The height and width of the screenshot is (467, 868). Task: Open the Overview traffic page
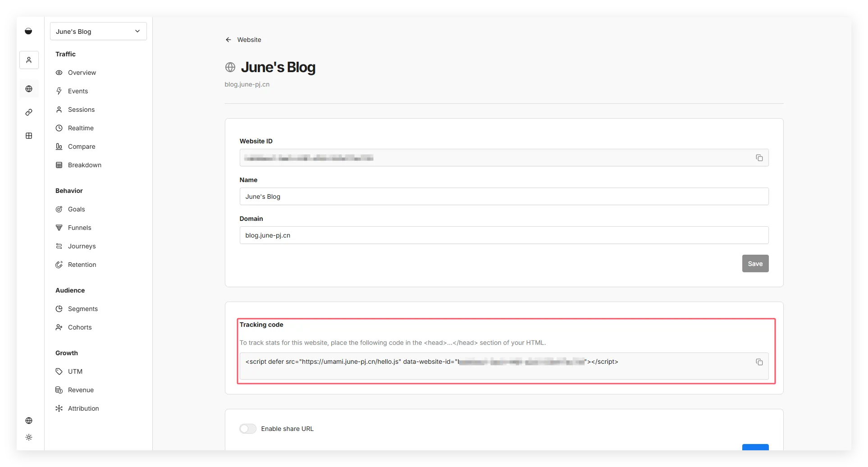(82, 73)
